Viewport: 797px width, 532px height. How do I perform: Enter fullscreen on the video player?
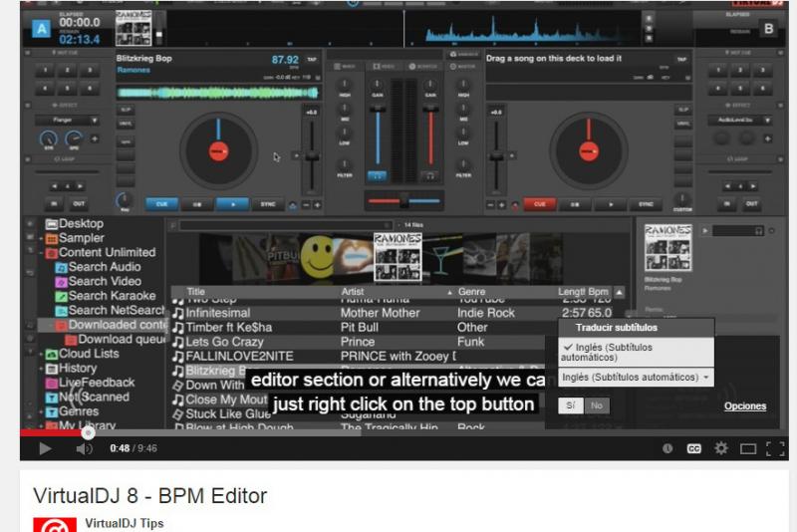(x=775, y=448)
